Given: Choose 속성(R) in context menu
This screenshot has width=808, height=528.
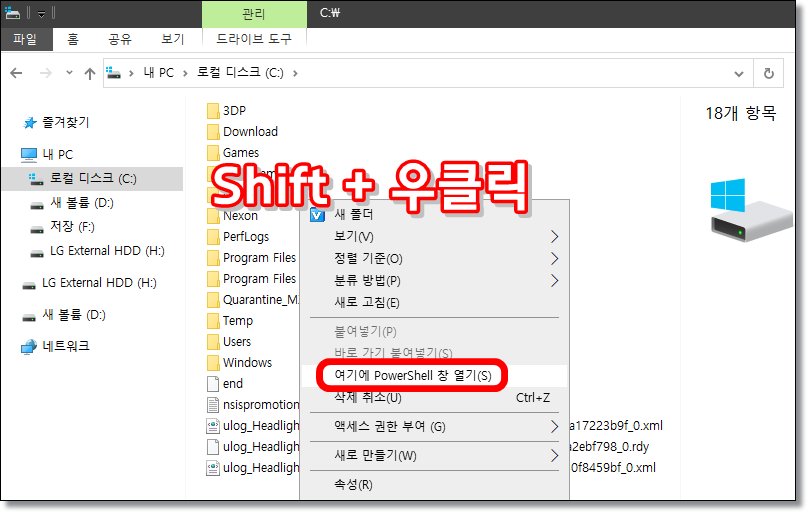Looking at the screenshot, I should (x=434, y=485).
